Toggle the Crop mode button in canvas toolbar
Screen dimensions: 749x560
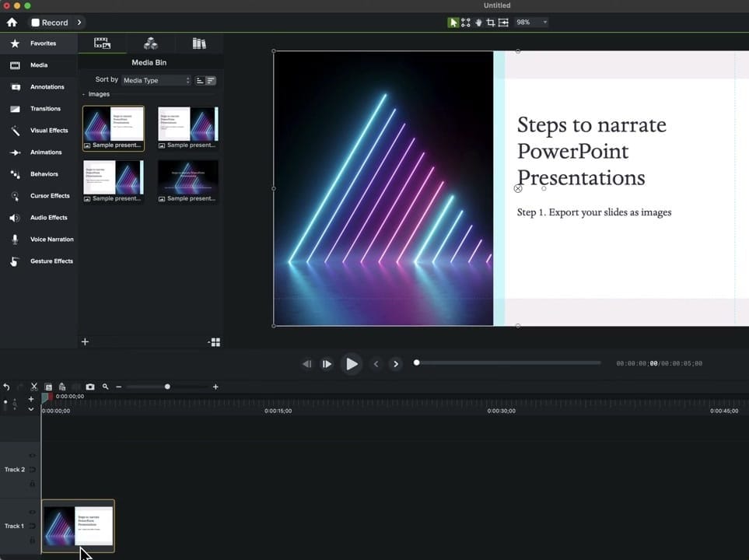491,23
